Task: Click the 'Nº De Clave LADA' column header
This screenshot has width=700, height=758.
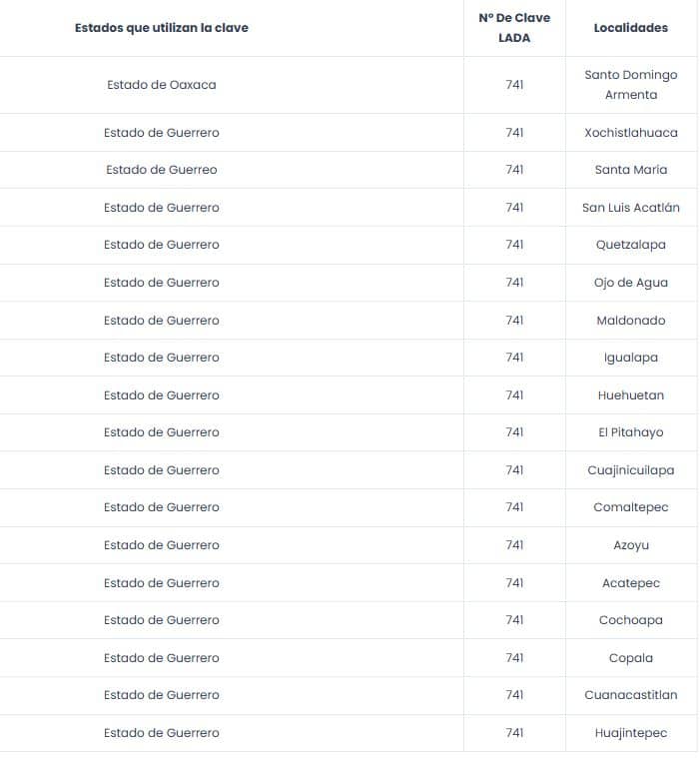Action: (x=514, y=28)
